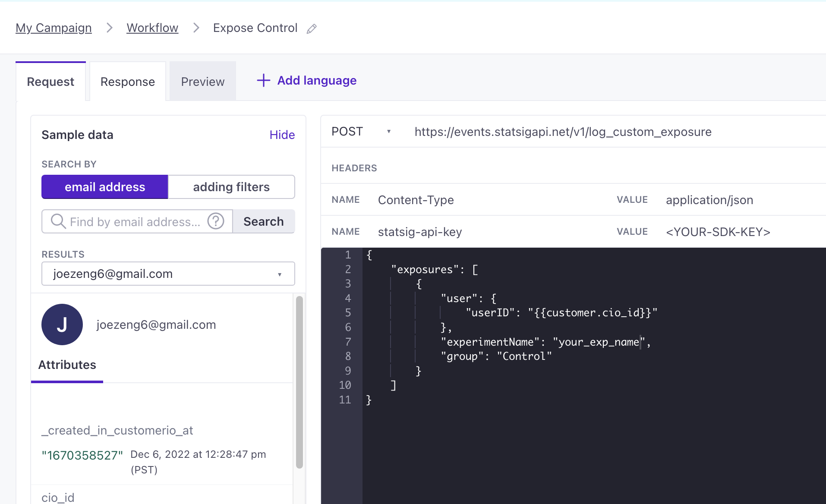Screen dimensions: 826x504
Task: Switch search mode to adding filters
Action: (231, 187)
